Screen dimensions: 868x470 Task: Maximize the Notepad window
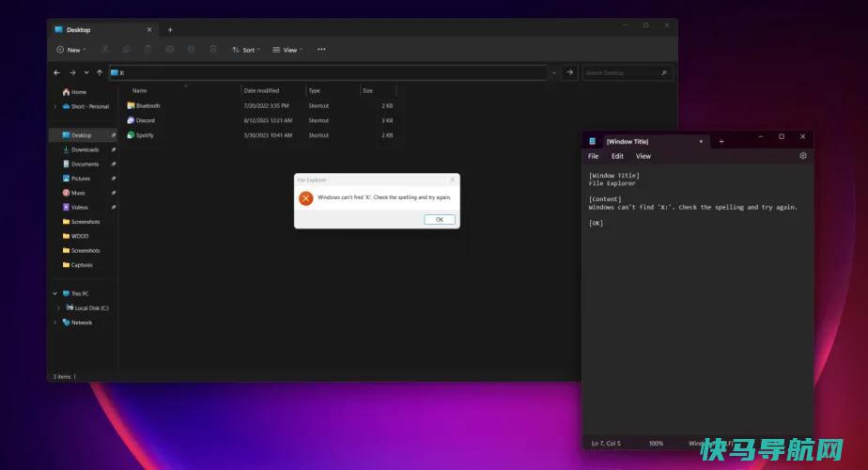click(x=782, y=136)
